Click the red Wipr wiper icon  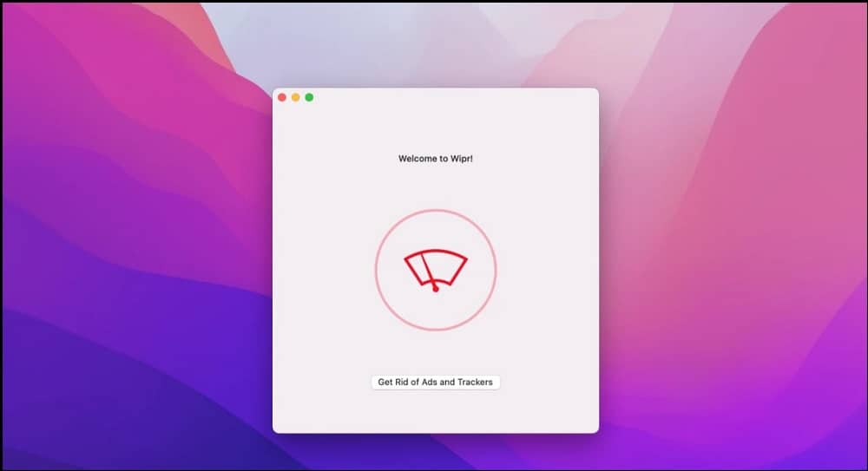pos(436,270)
